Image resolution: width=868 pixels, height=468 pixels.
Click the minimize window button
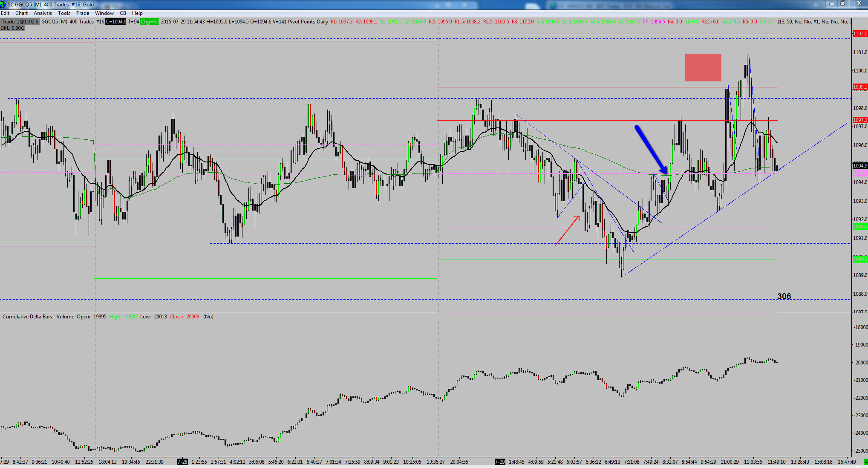(x=831, y=3)
